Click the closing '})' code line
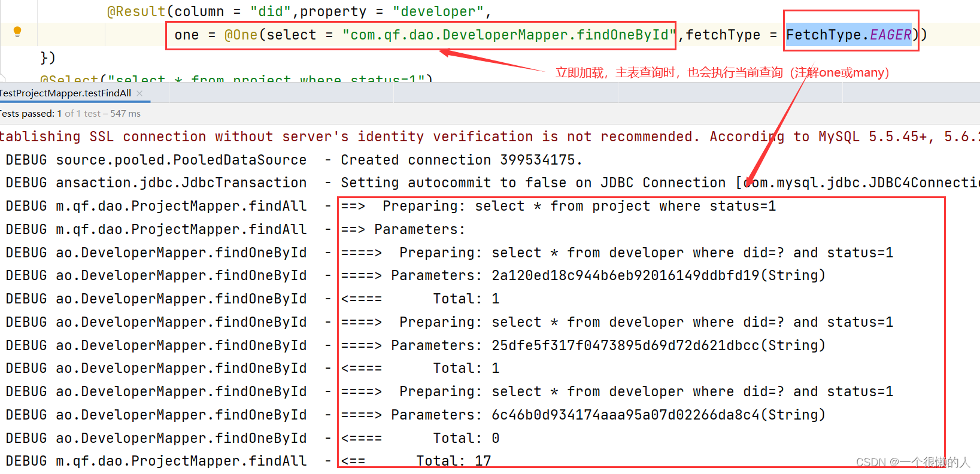 pyautogui.click(x=48, y=57)
